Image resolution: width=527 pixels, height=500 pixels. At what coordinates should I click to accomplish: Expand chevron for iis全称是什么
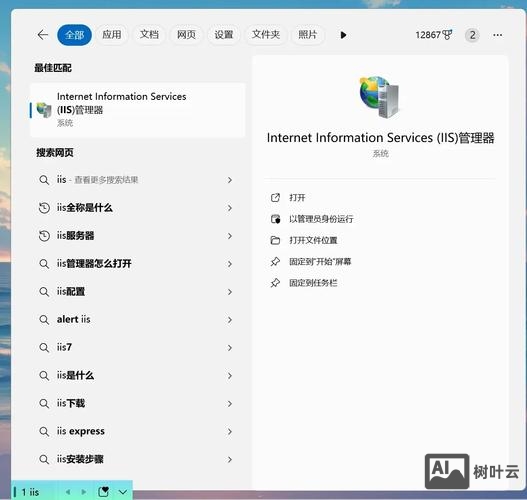click(230, 208)
